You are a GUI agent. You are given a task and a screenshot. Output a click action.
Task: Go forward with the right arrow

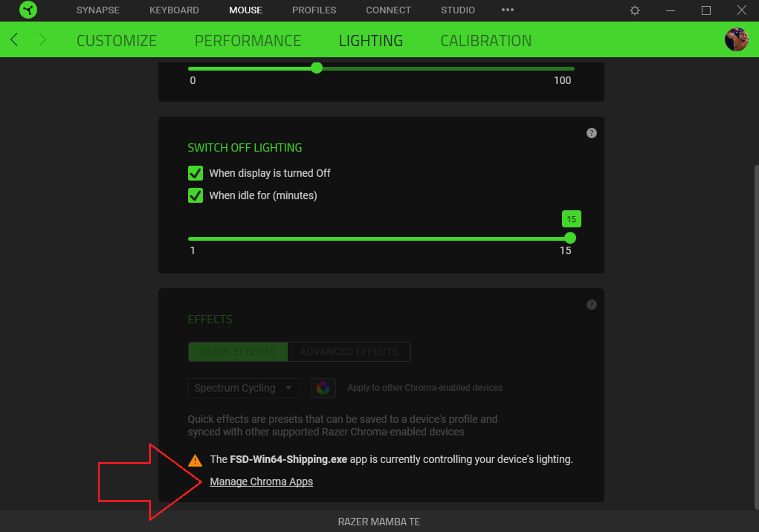pyautogui.click(x=42, y=39)
